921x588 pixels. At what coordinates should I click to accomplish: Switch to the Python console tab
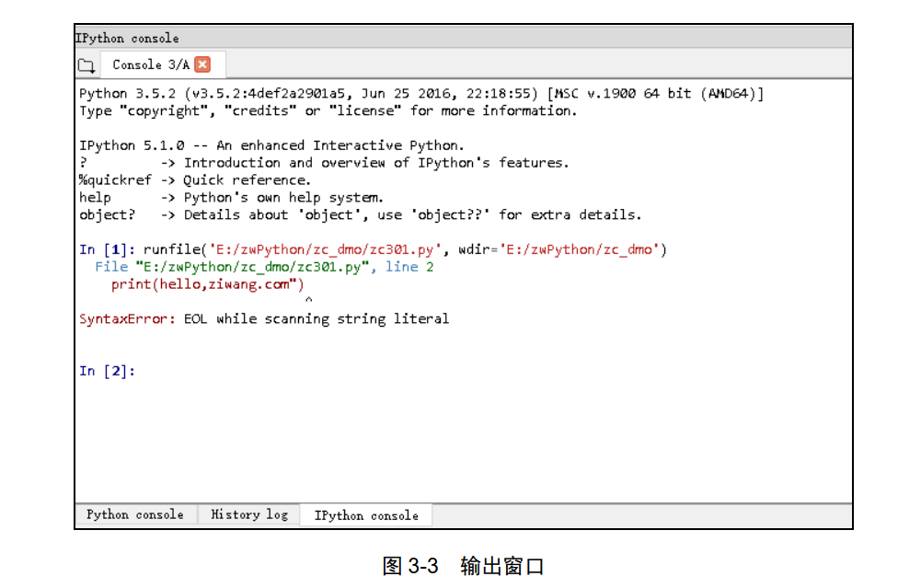[x=135, y=514]
